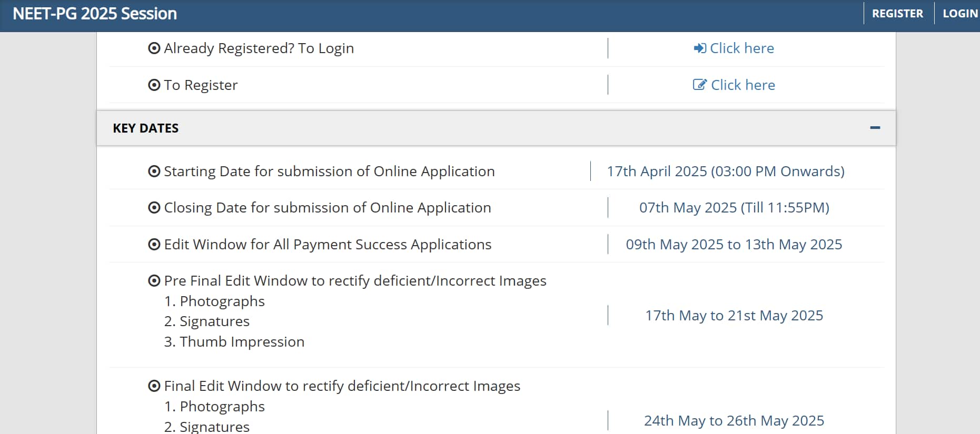Open the REGISTER menu item in header

[x=897, y=14]
